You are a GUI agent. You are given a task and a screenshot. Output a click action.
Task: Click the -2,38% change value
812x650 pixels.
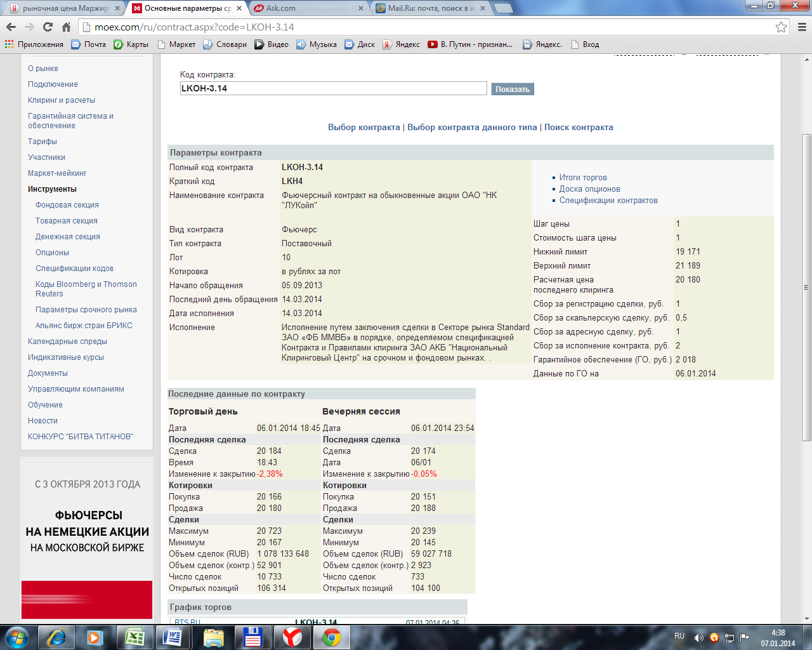(270, 474)
